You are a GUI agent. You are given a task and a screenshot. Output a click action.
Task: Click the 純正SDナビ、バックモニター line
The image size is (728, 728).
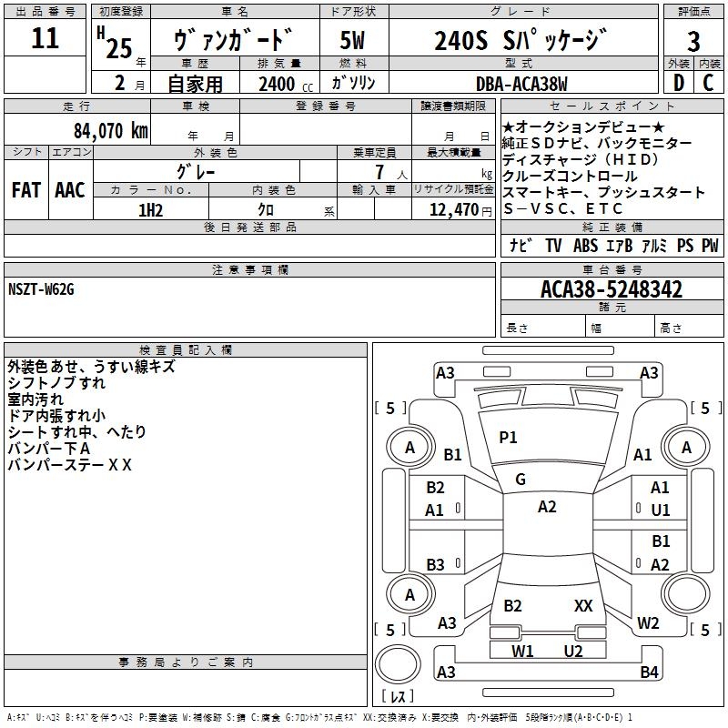click(597, 143)
